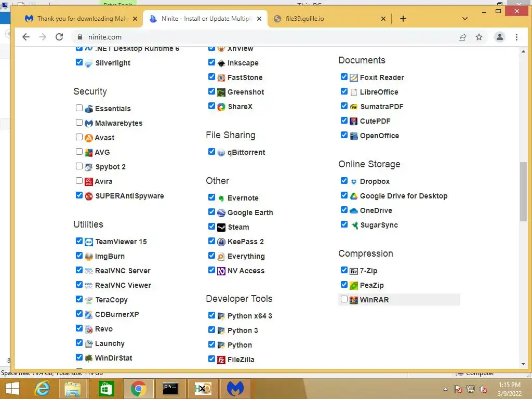This screenshot has width=532, height=399.
Task: Uncheck the Silverlight checkbox
Action: (x=79, y=62)
